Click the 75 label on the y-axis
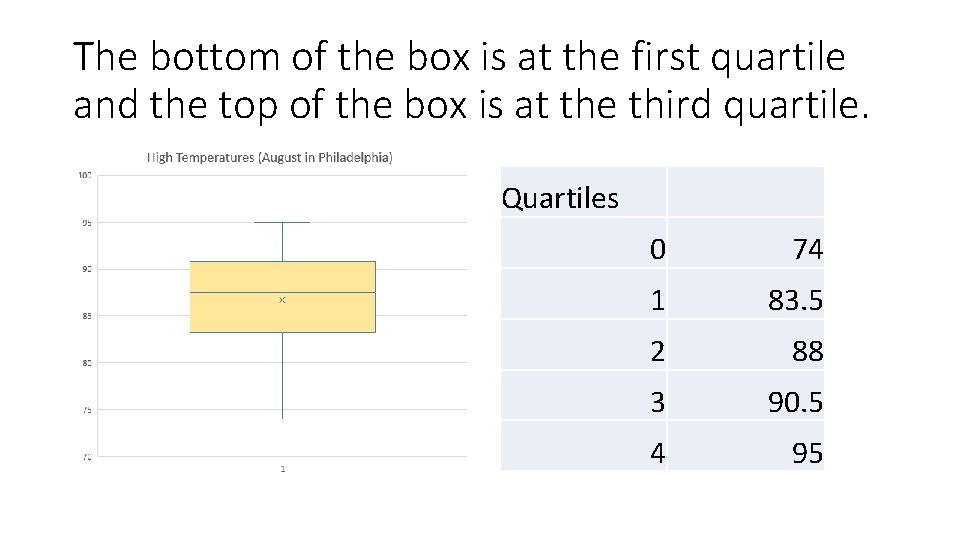The height and width of the screenshot is (540, 960). click(87, 410)
